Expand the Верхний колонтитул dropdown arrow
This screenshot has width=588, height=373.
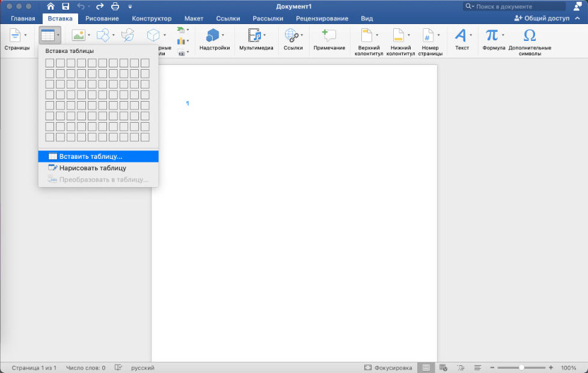pos(377,35)
